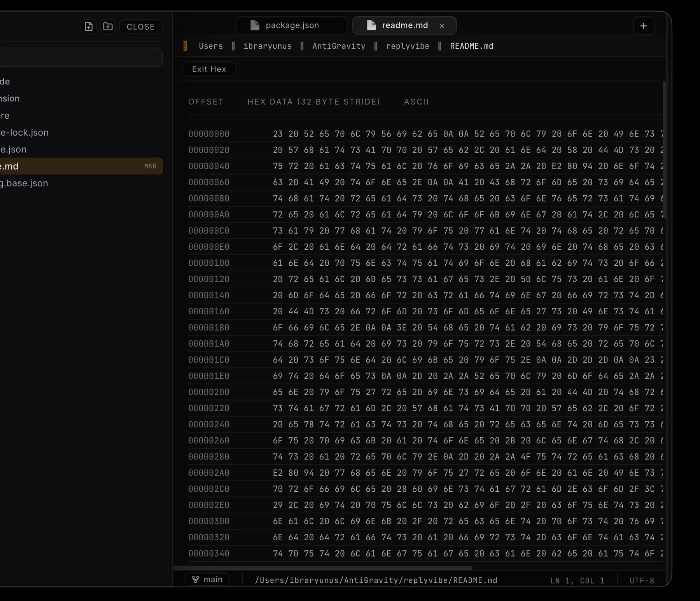Click the git branch icon in the status bar
This screenshot has width=700, height=601.
coord(196,580)
